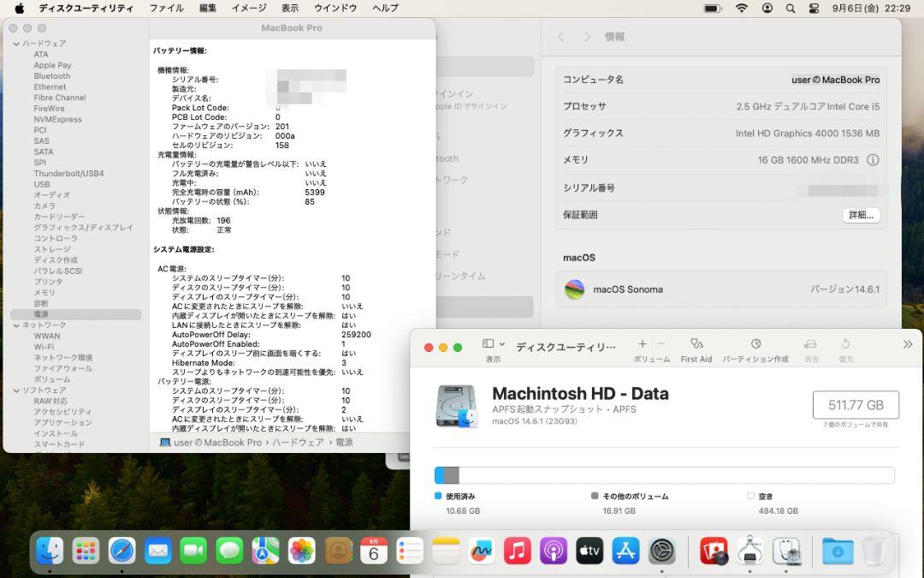Screen dimensions: 924x578
Task: Click the Machintosh HD disk drive icon
Action: [456, 406]
